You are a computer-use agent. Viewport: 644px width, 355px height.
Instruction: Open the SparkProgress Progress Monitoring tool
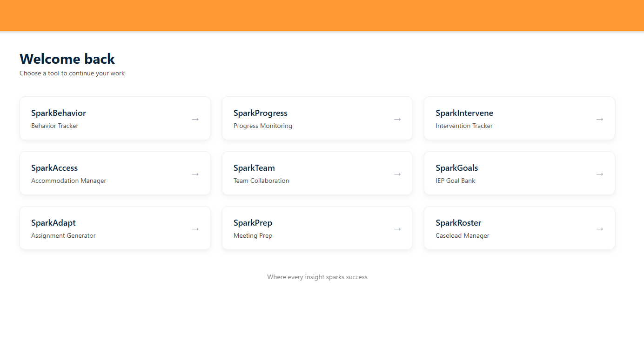point(317,118)
